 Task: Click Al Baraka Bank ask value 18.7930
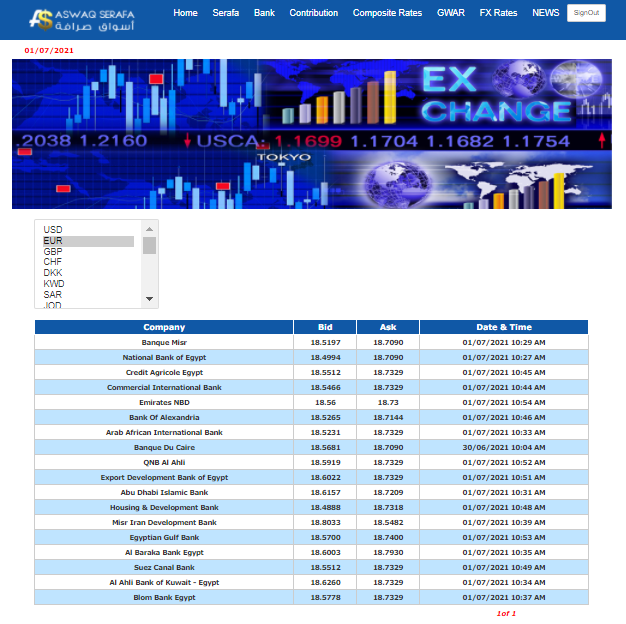[x=388, y=553]
